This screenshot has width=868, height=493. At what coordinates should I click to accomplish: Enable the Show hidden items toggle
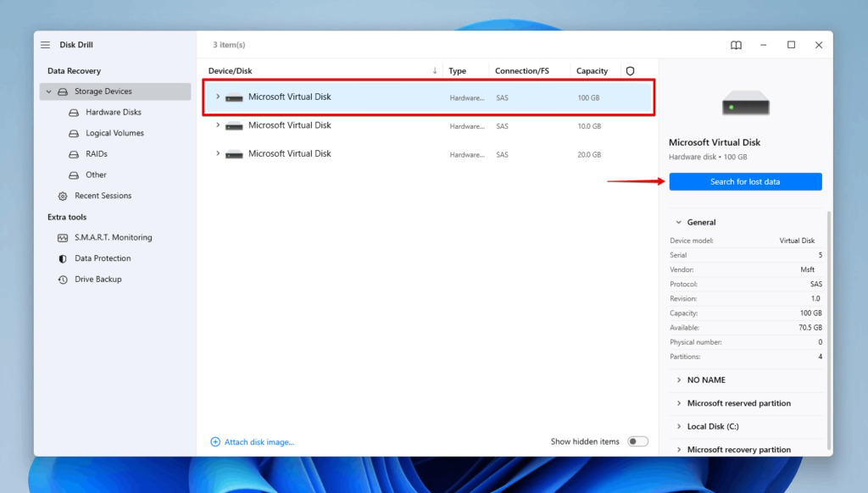point(637,441)
